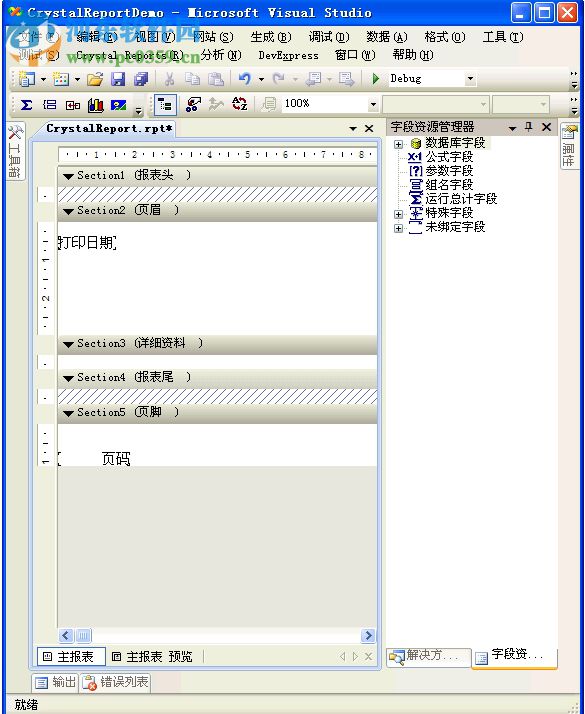Click the Copy icon in the toolbar

tap(192, 79)
